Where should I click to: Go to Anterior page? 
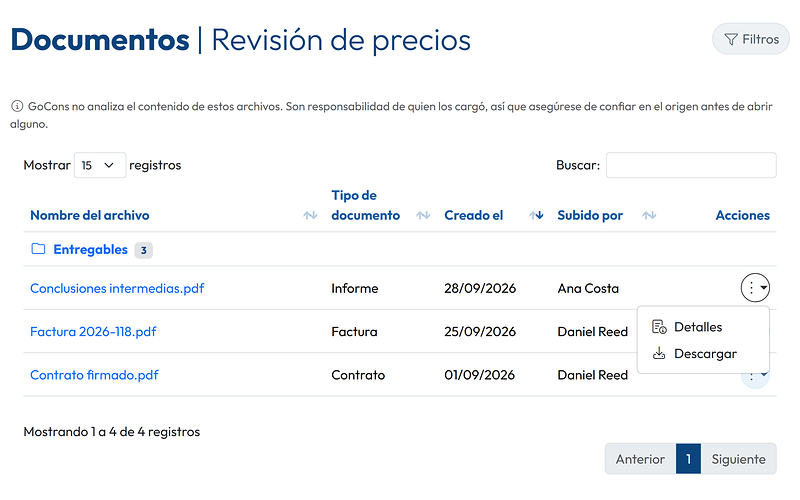[640, 459]
